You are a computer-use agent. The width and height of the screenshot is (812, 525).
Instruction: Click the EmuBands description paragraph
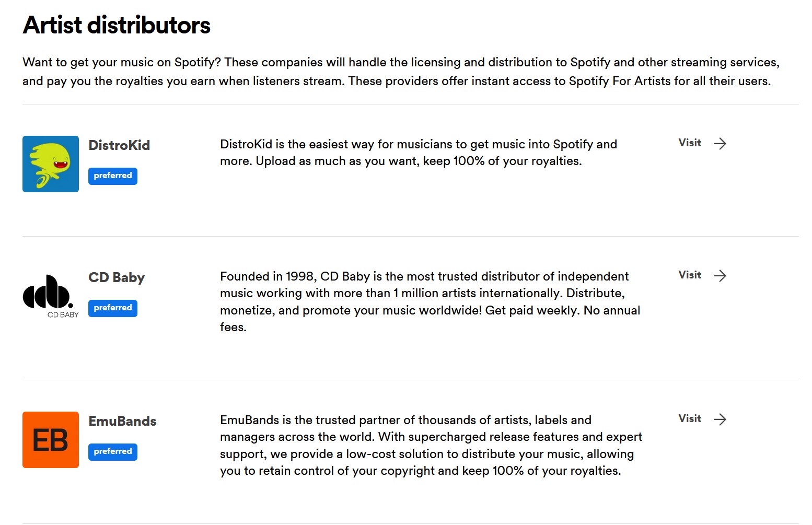431,445
